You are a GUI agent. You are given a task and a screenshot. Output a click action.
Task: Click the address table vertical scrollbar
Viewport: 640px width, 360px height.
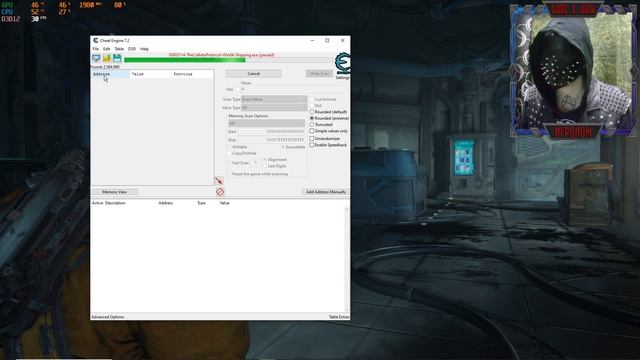coord(347,260)
